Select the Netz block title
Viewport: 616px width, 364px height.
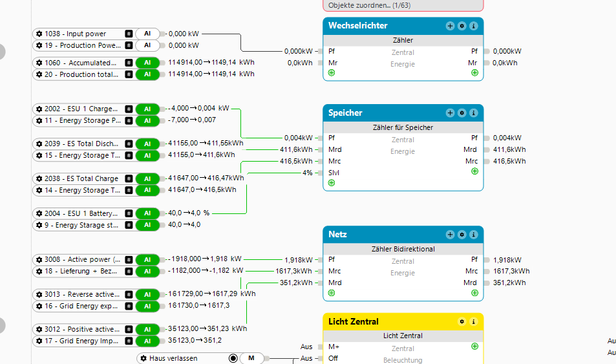click(x=337, y=234)
